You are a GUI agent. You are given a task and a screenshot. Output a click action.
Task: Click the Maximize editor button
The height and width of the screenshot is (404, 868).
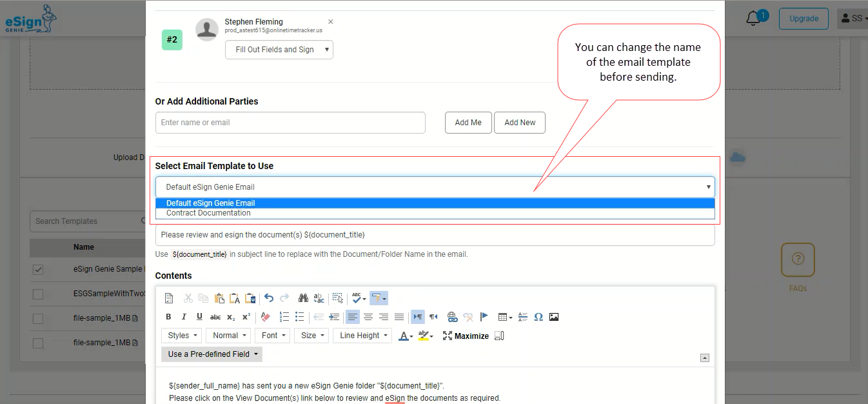[466, 336]
